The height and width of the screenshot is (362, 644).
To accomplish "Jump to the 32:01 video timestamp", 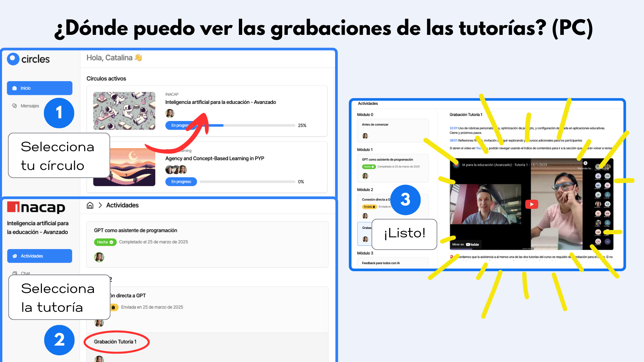I will coord(453,128).
